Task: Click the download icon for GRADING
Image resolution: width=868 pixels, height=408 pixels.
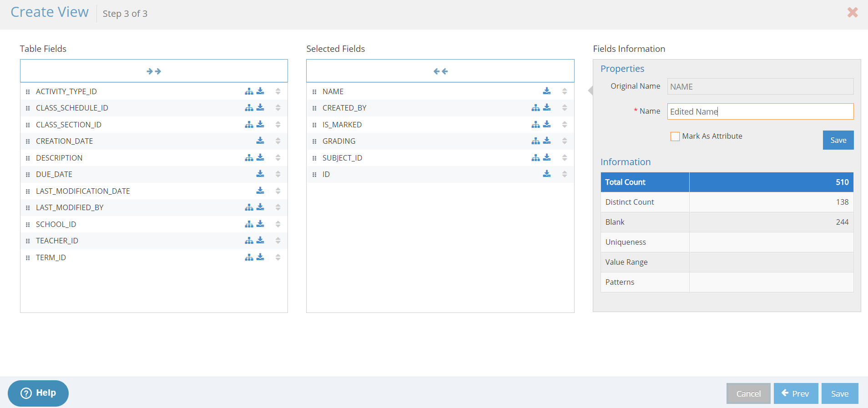Action: tap(547, 141)
